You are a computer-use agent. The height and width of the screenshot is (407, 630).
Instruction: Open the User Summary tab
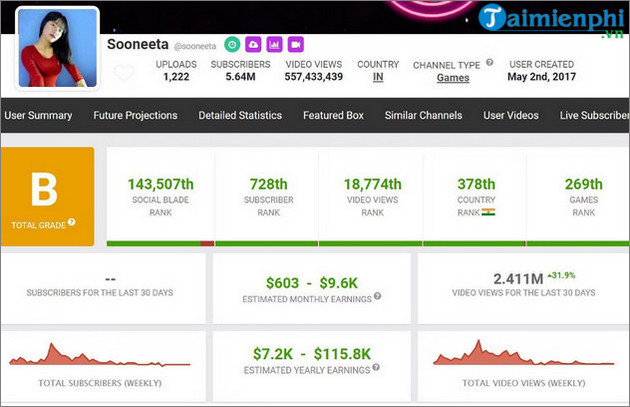(40, 116)
